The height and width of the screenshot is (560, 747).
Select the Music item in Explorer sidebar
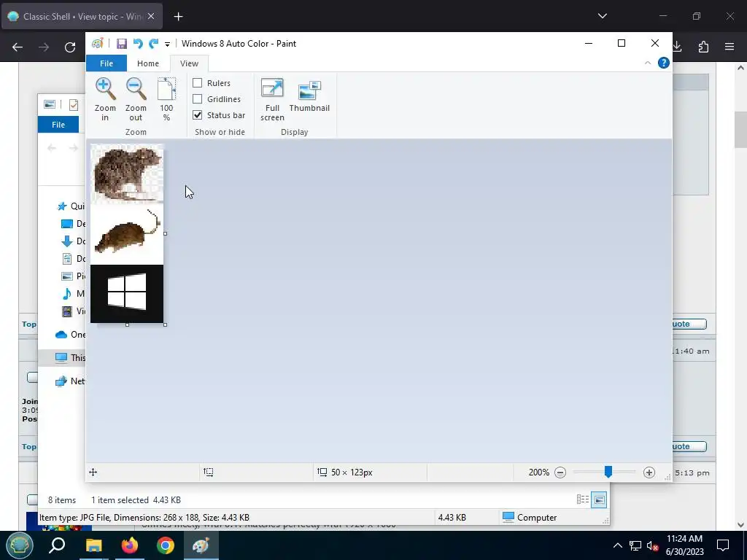point(74,294)
